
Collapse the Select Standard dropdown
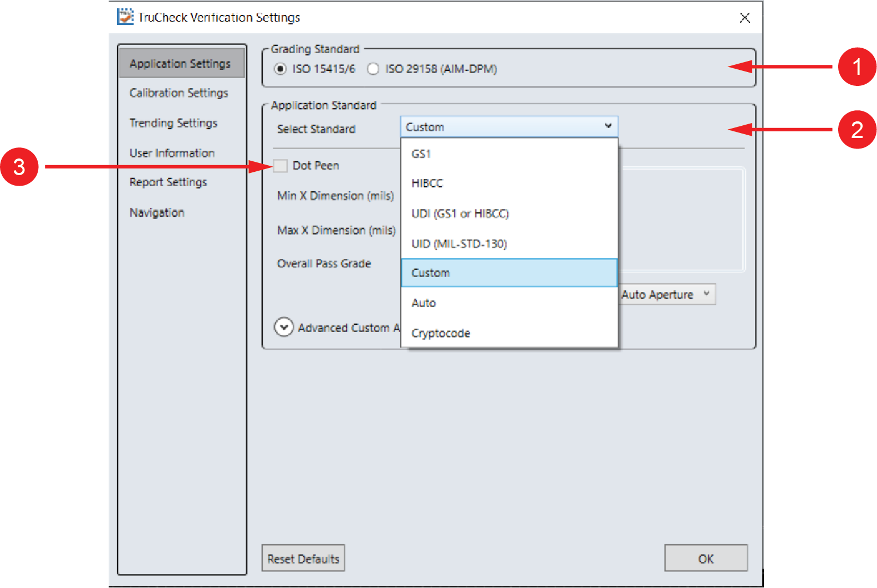pyautogui.click(x=608, y=126)
